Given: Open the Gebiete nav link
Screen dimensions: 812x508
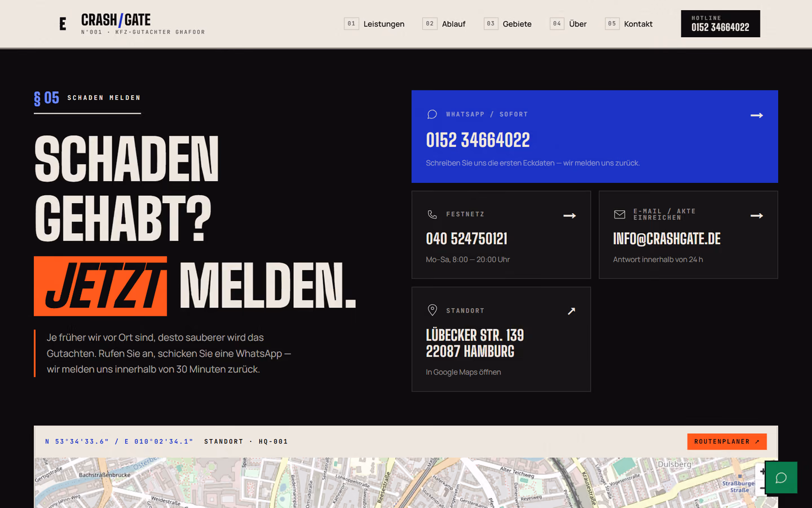Looking at the screenshot, I should [x=507, y=24].
